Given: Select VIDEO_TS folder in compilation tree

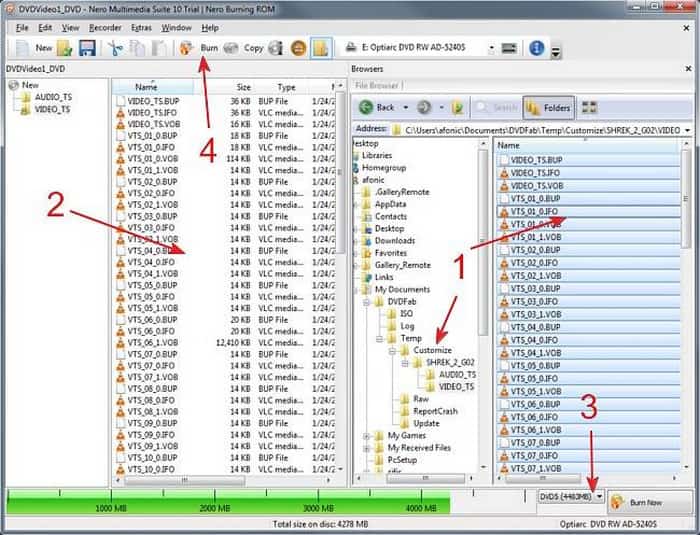Looking at the screenshot, I should [x=51, y=109].
